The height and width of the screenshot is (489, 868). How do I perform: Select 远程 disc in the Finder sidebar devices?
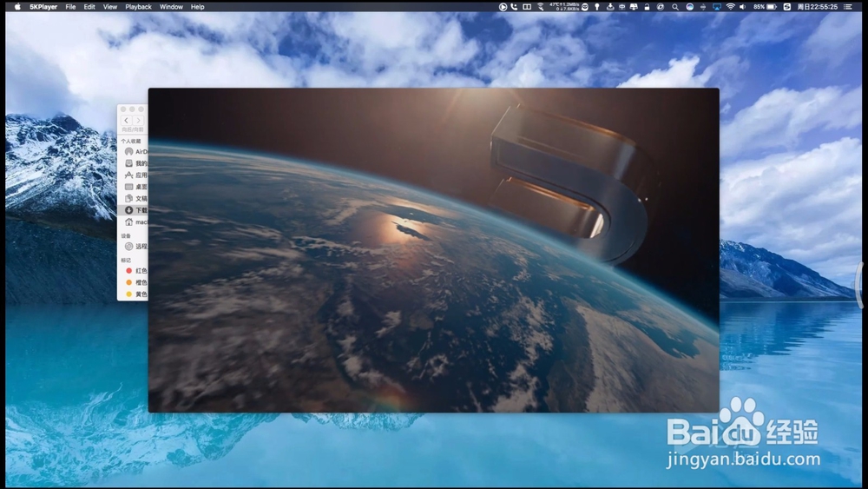[133, 247]
